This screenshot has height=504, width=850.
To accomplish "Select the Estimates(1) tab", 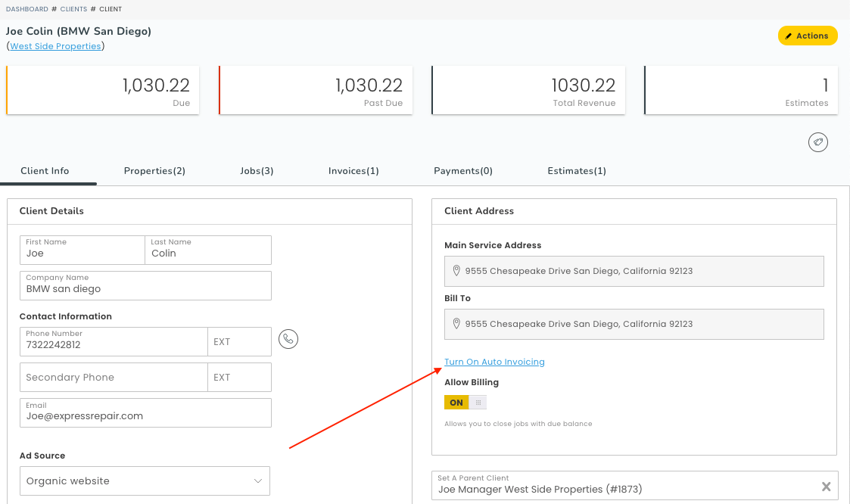I will 576,171.
